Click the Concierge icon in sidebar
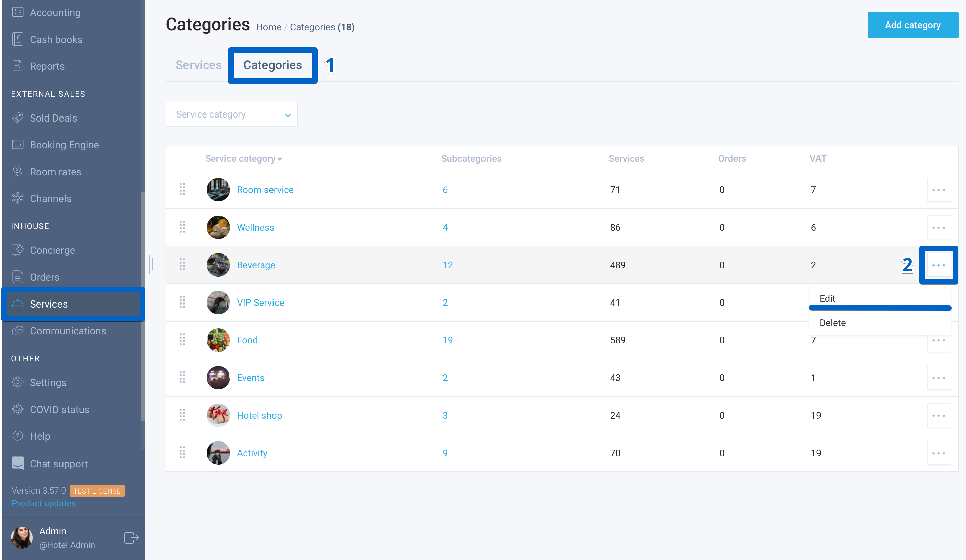 [x=17, y=250]
